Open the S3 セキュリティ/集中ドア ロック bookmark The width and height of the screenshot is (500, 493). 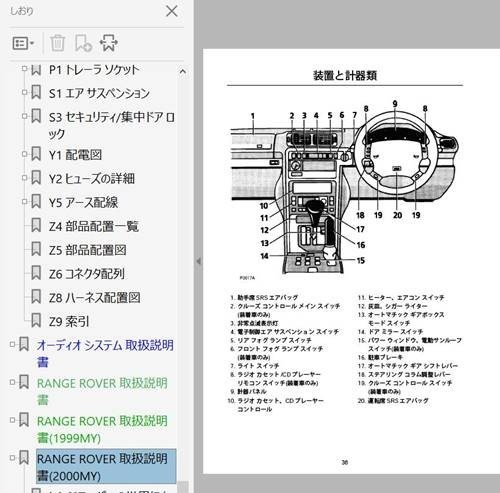(x=112, y=125)
